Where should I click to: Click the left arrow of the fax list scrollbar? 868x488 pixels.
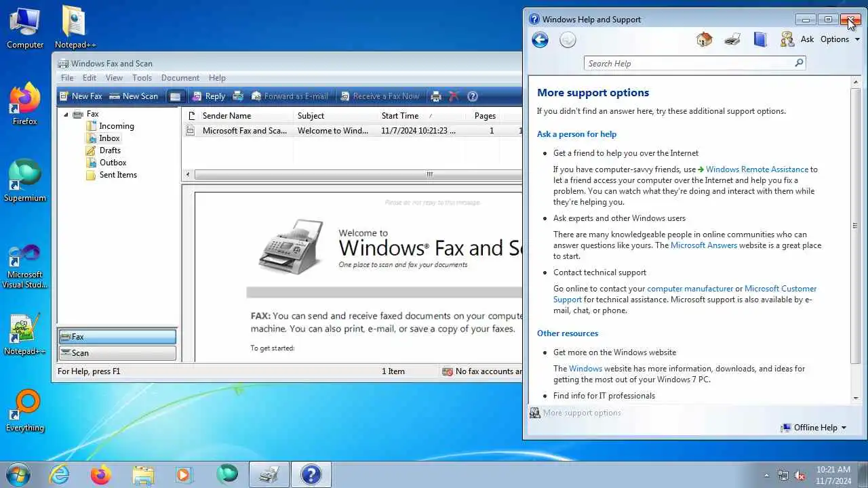tap(188, 175)
